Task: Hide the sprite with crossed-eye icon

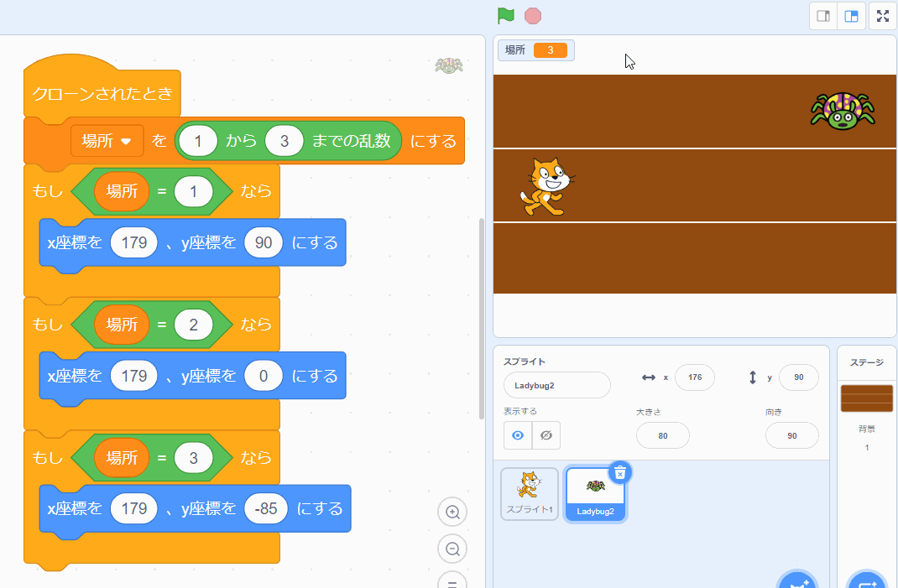Action: tap(546, 435)
